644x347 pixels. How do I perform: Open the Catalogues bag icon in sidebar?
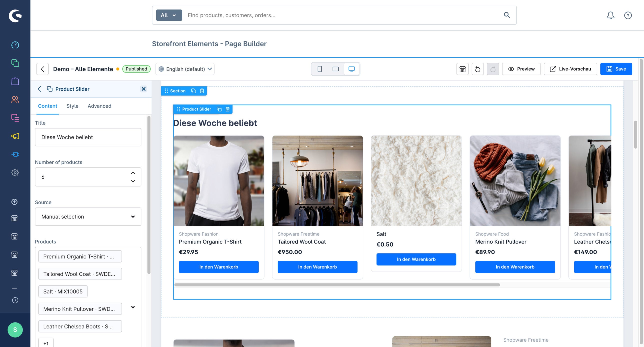(x=15, y=81)
